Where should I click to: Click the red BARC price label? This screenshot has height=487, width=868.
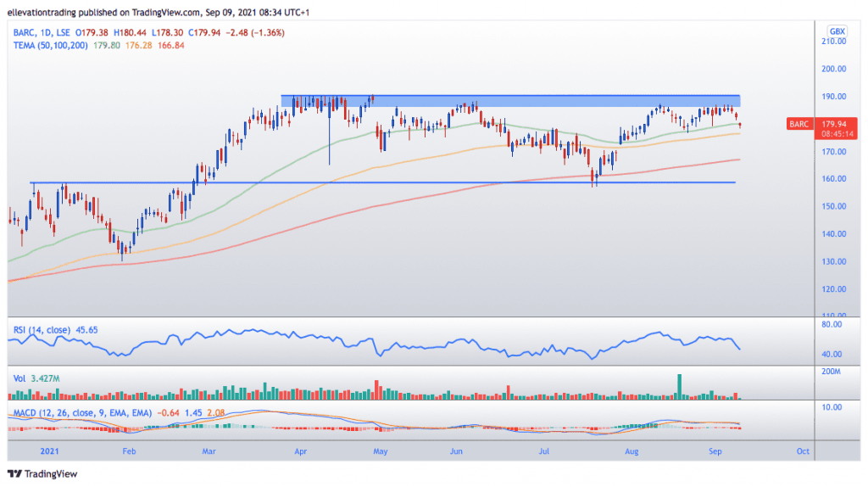click(822, 128)
